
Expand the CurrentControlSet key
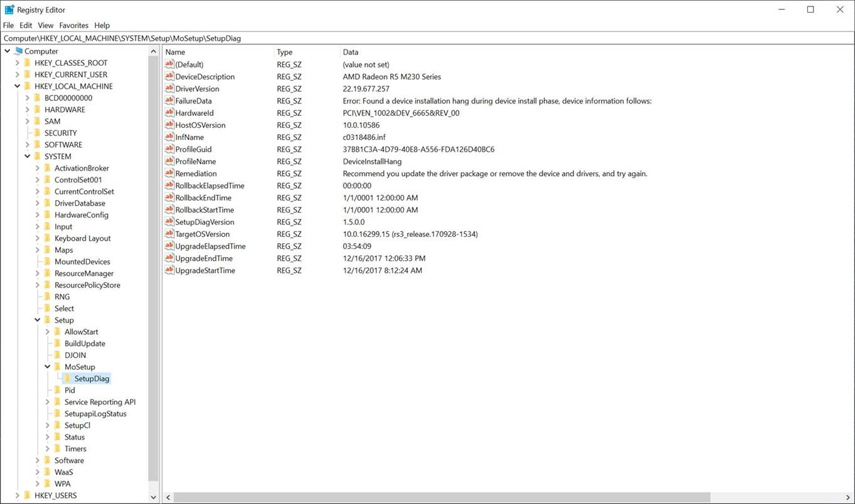38,192
